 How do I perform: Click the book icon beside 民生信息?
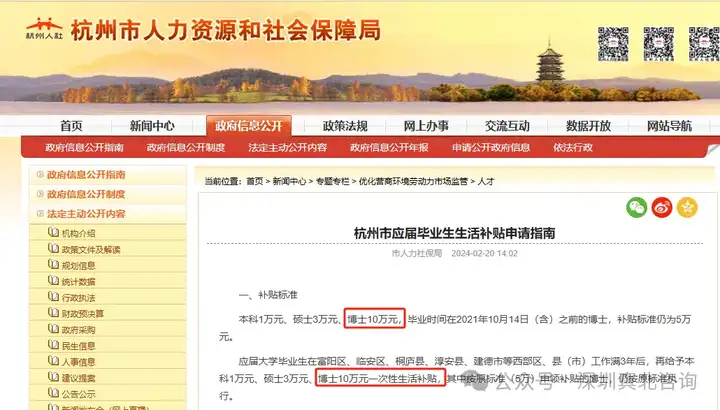53,345
